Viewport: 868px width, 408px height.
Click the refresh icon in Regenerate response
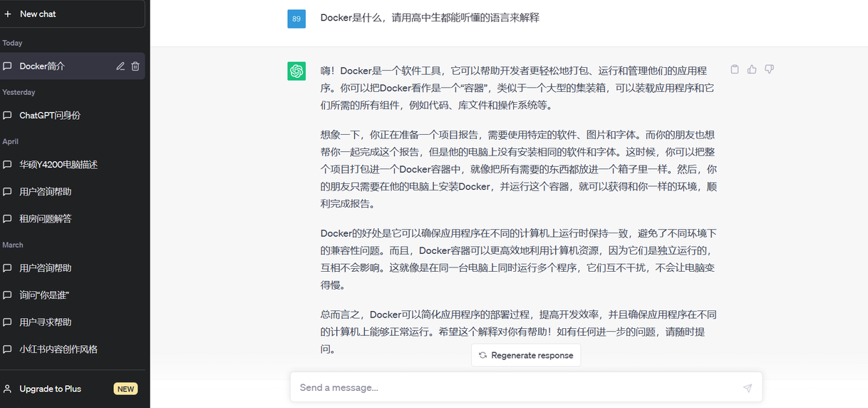click(483, 355)
